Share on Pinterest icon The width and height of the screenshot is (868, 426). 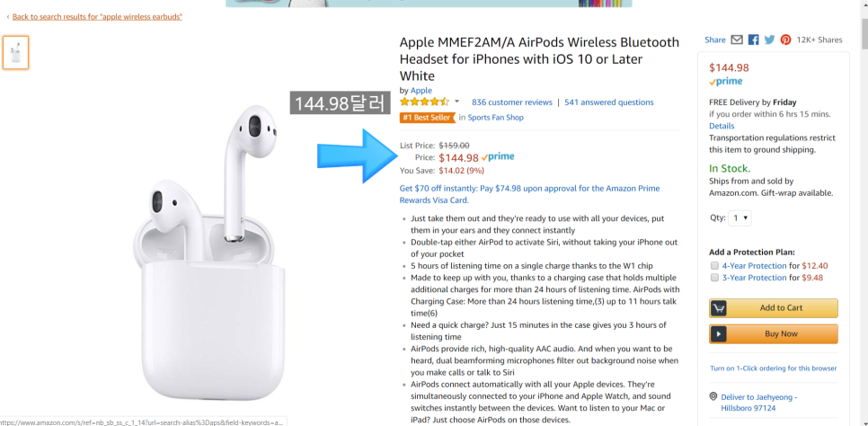[x=785, y=40]
